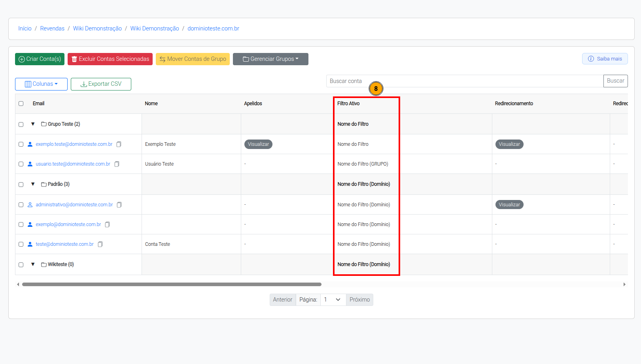
Task: Click the horizontal table scrollbar
Action: (172, 284)
